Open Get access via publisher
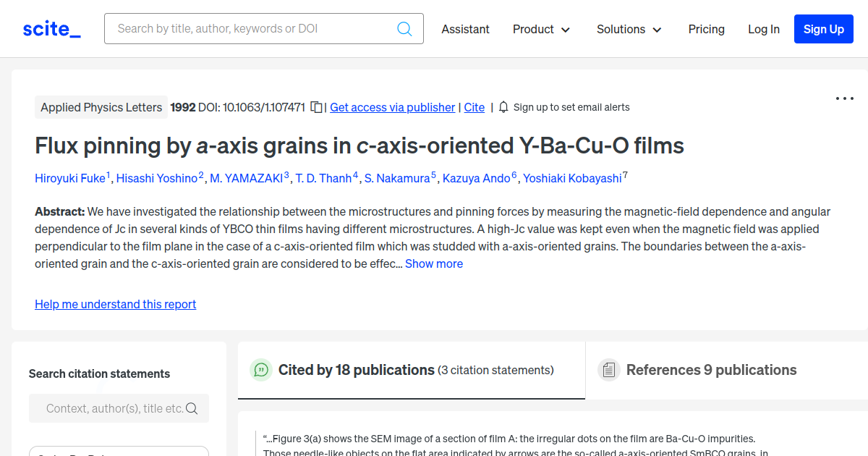868x456 pixels. pos(392,107)
